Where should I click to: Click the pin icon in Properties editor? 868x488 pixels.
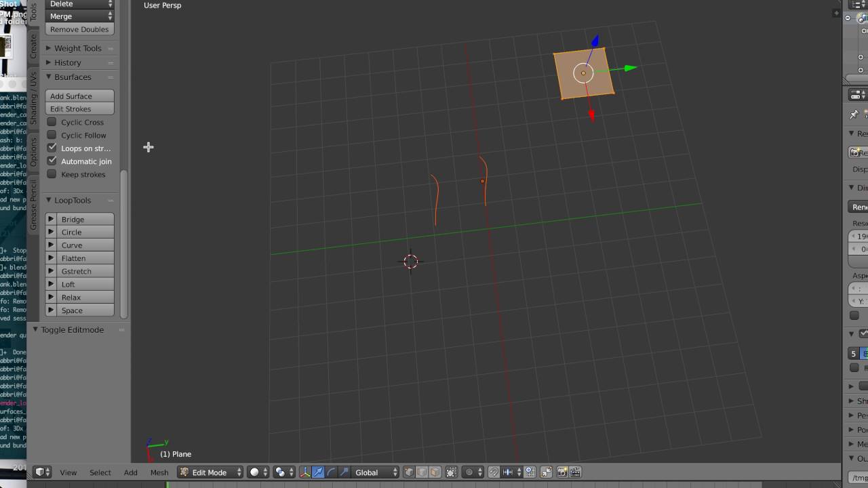tap(854, 115)
